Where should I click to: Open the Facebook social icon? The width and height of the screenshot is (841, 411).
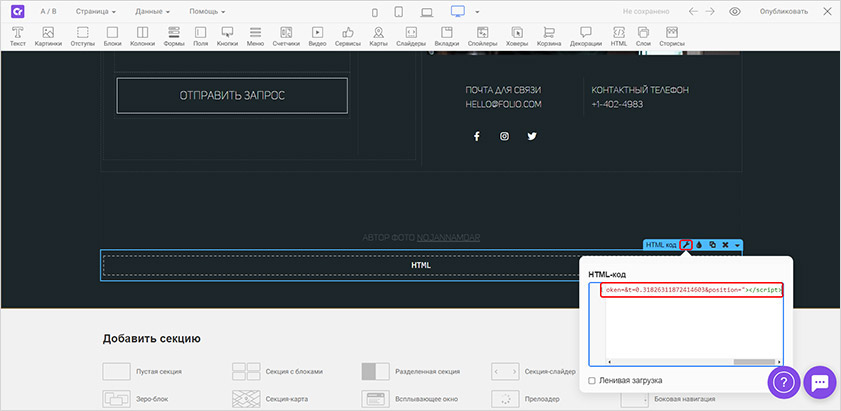point(476,136)
